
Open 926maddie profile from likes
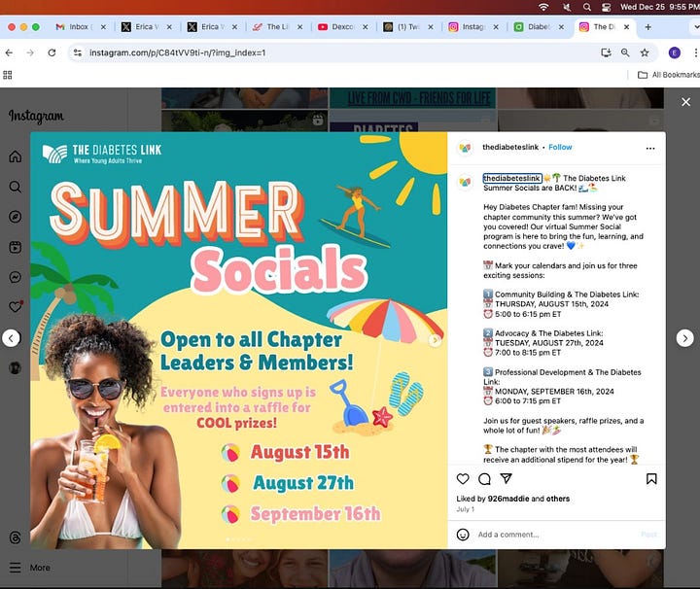[508, 499]
